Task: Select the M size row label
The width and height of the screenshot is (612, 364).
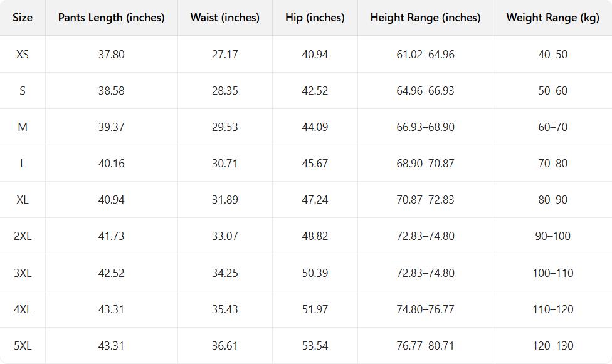Action: point(23,127)
